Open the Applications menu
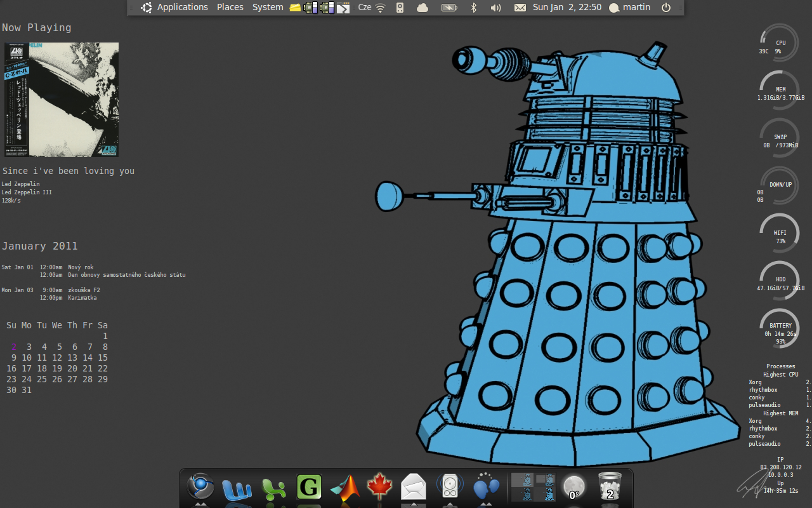Image resolution: width=812 pixels, height=508 pixels. 183,8
